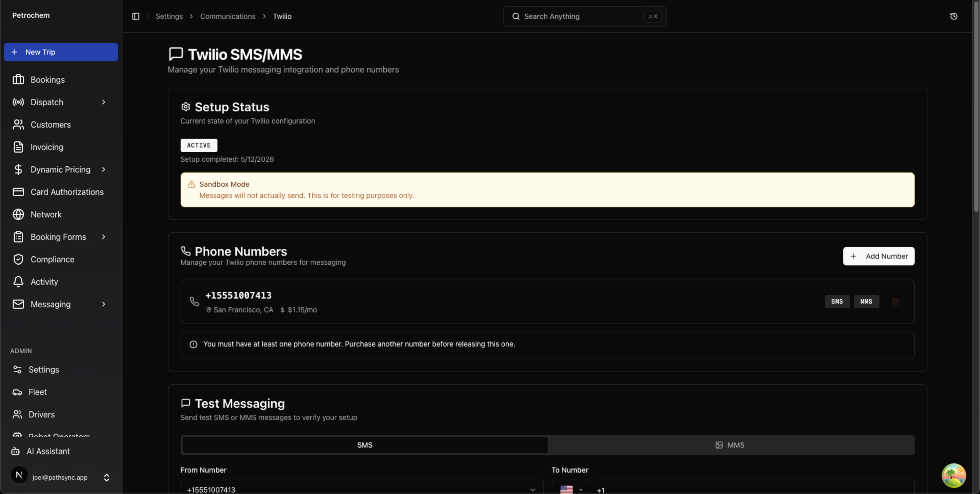980x494 pixels.
Task: Click the N user avatar
Action: tap(19, 475)
